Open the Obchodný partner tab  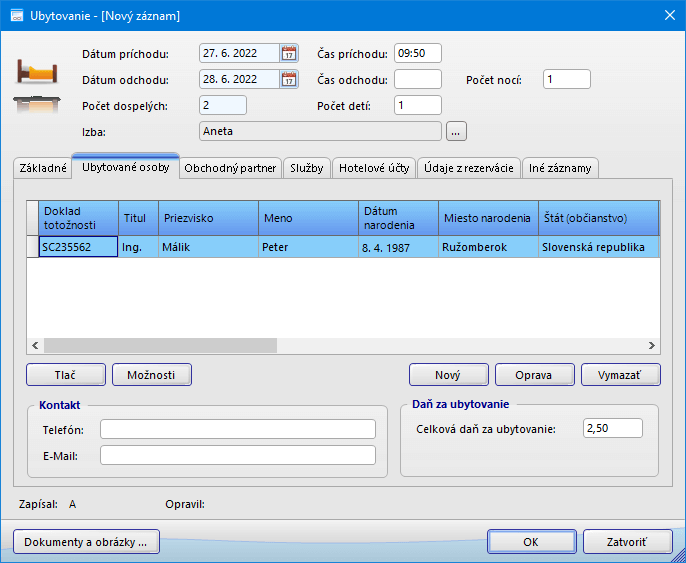point(230,168)
